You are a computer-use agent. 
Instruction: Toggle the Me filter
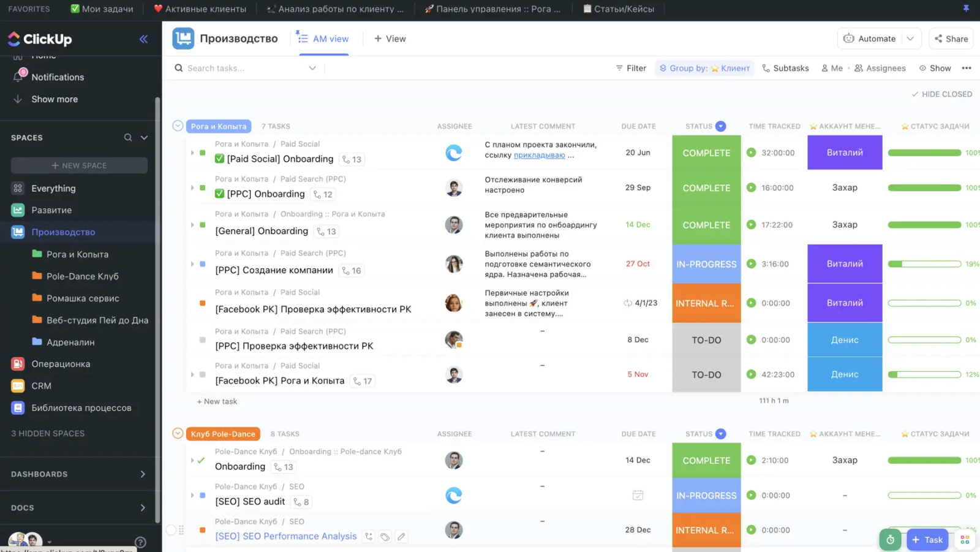[x=832, y=68]
